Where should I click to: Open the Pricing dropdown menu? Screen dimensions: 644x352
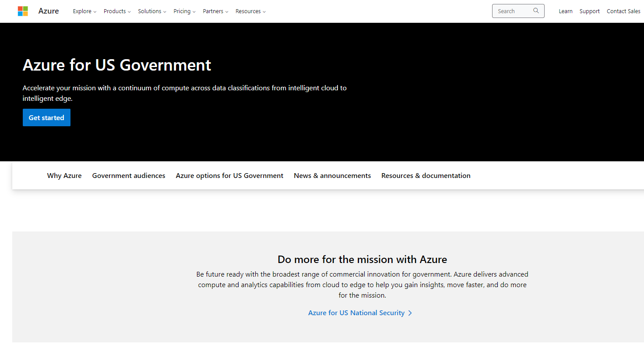(x=184, y=11)
